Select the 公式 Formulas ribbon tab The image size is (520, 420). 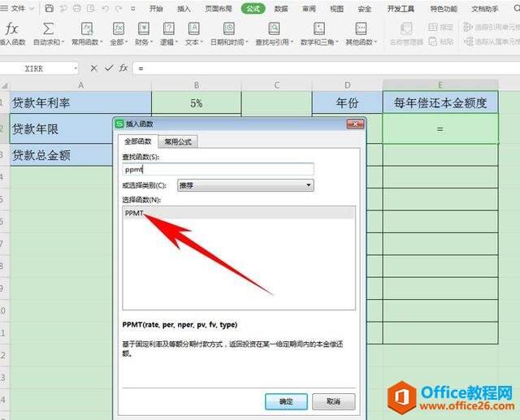click(253, 9)
